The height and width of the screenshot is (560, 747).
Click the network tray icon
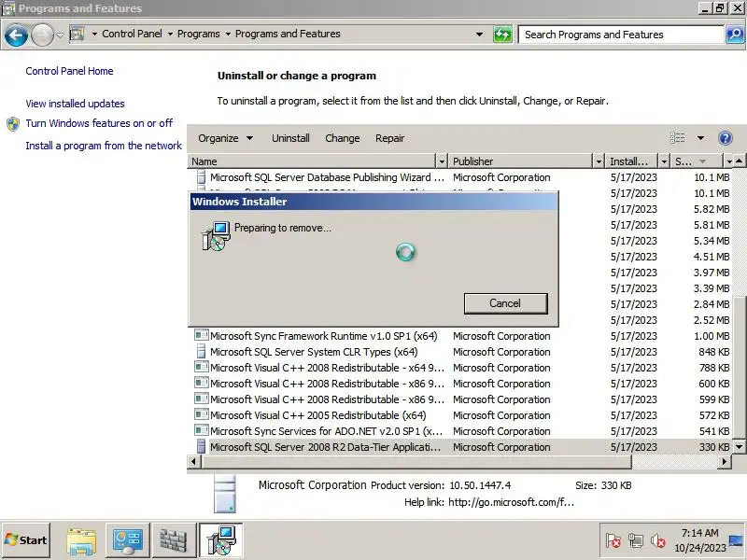(636, 541)
